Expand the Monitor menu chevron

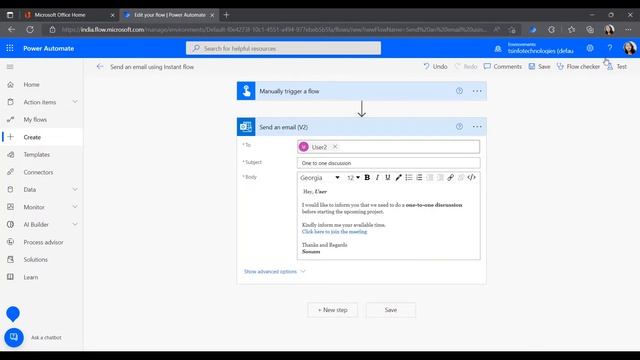(75, 207)
